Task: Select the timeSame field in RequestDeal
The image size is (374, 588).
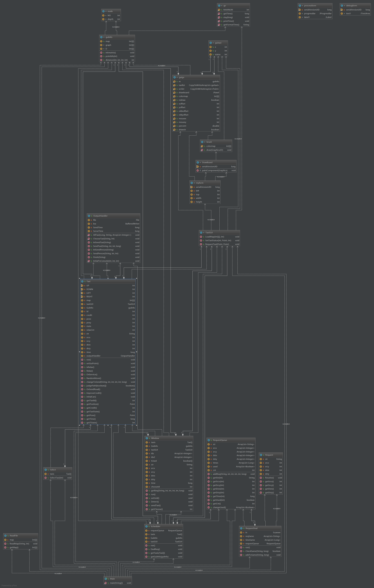Action: [260, 540]
